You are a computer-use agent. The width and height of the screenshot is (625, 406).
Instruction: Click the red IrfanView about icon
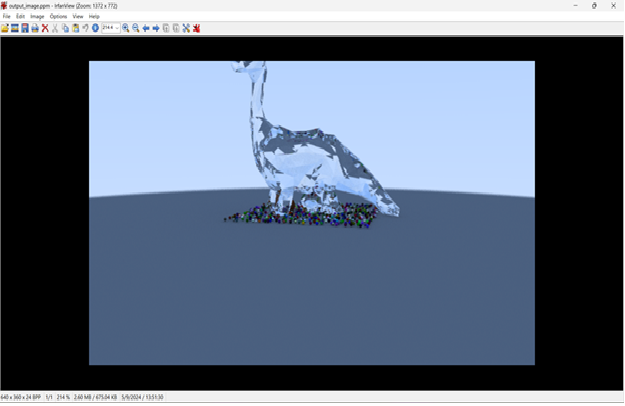[x=196, y=28]
